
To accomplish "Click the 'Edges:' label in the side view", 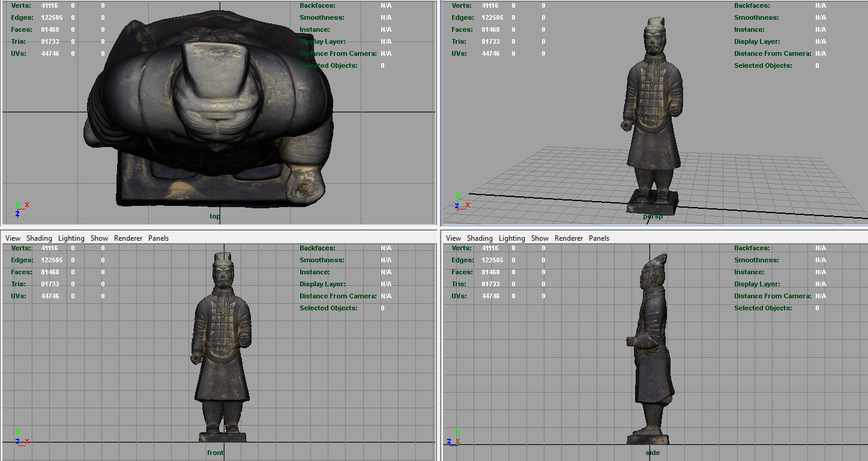I will [x=463, y=260].
